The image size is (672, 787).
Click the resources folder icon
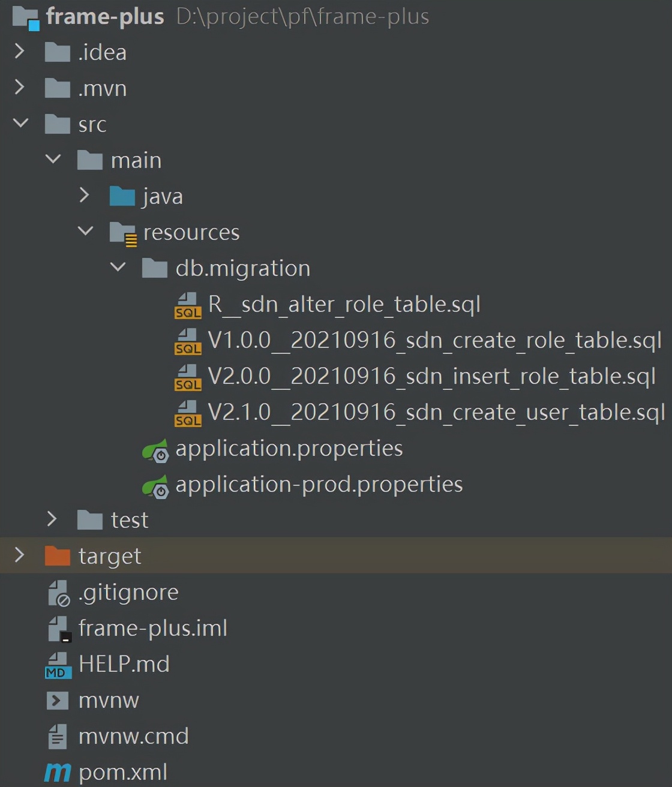(123, 233)
